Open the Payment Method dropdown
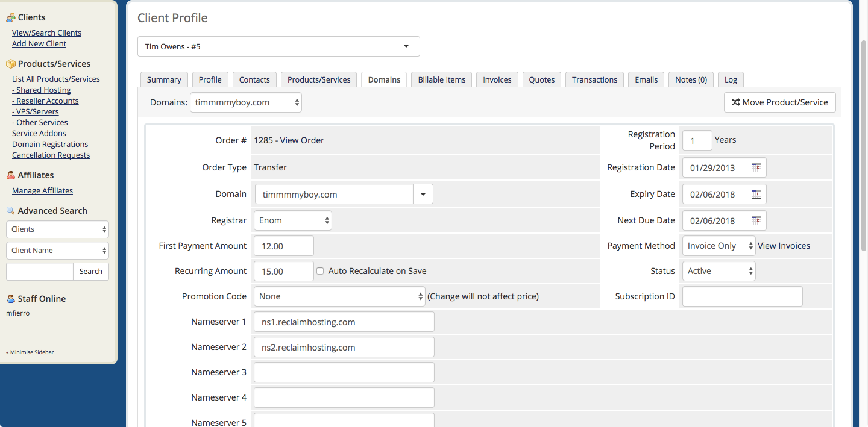 point(719,246)
